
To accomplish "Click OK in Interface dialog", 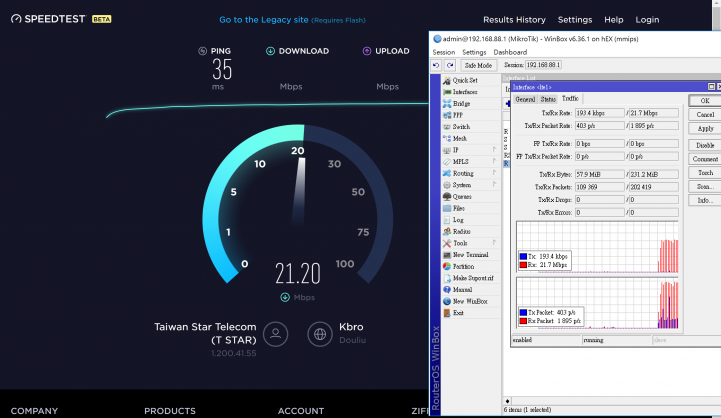I will [705, 101].
